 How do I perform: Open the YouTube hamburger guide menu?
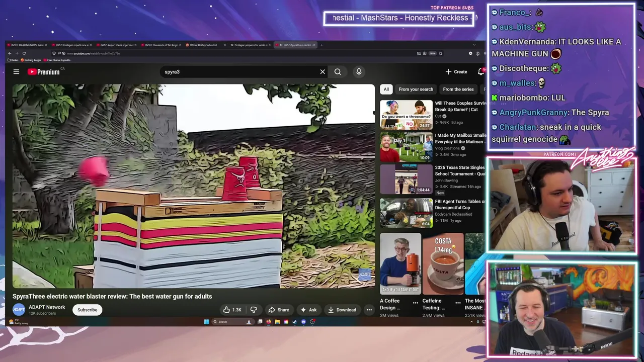[x=16, y=72]
